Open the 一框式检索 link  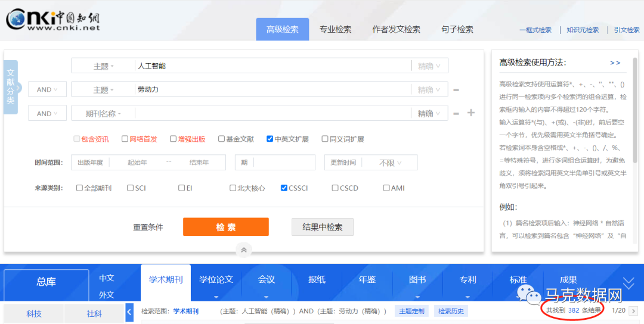pyautogui.click(x=535, y=30)
